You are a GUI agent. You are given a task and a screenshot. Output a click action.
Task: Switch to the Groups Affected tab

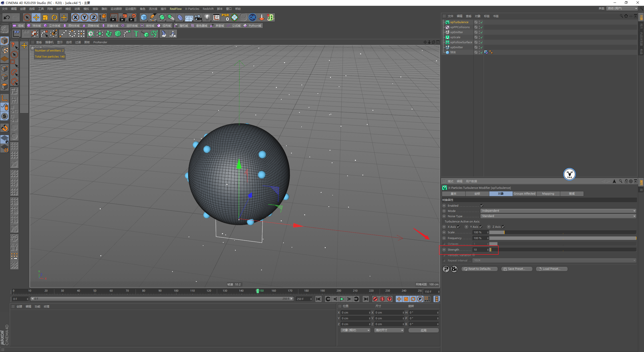tap(524, 194)
